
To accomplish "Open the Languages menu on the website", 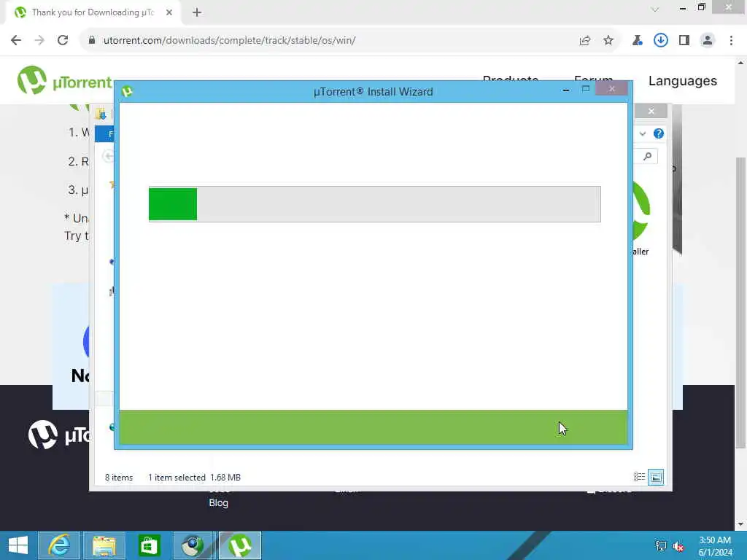I will click(x=682, y=81).
